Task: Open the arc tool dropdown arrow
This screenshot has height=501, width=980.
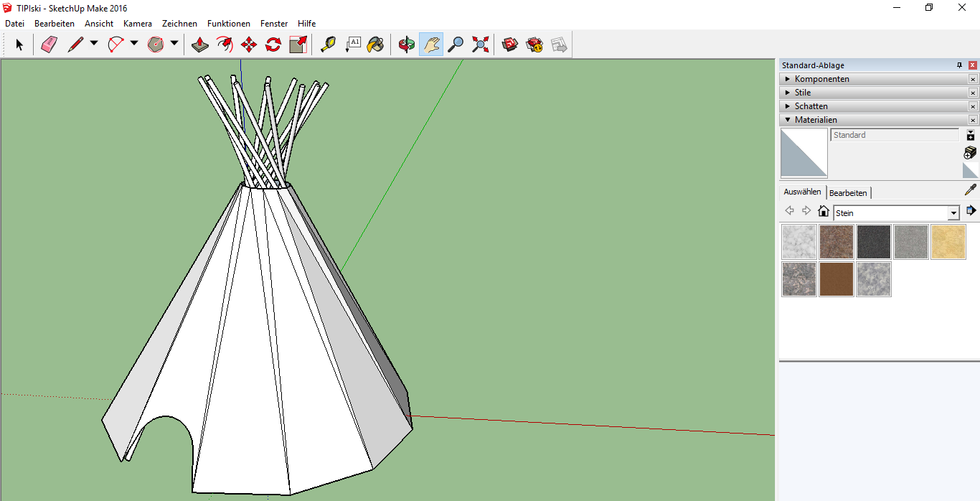Action: (134, 44)
